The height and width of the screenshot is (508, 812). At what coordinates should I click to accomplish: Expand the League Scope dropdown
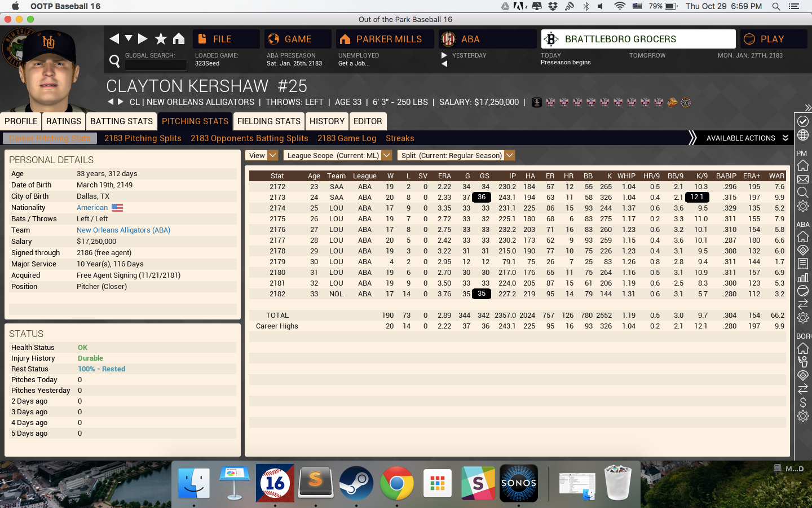pyautogui.click(x=337, y=155)
